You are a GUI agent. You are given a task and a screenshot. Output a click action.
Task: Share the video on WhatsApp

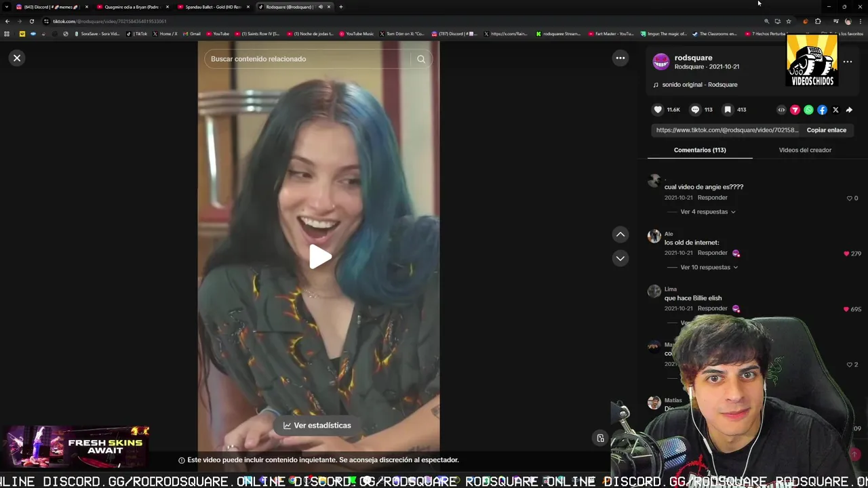coord(808,110)
